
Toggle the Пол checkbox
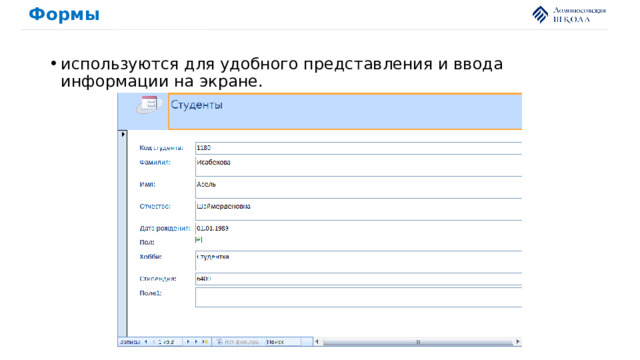click(x=199, y=240)
